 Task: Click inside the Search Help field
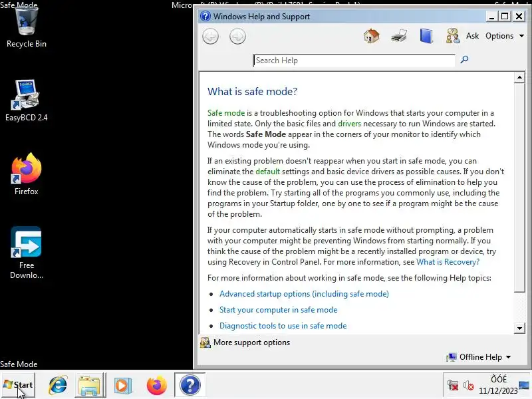click(x=354, y=61)
